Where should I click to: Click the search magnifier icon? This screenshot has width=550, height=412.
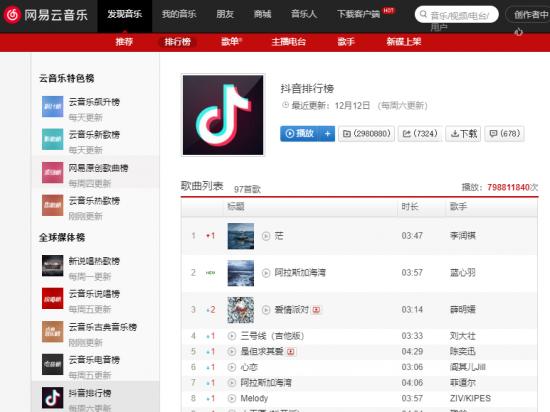[423, 14]
